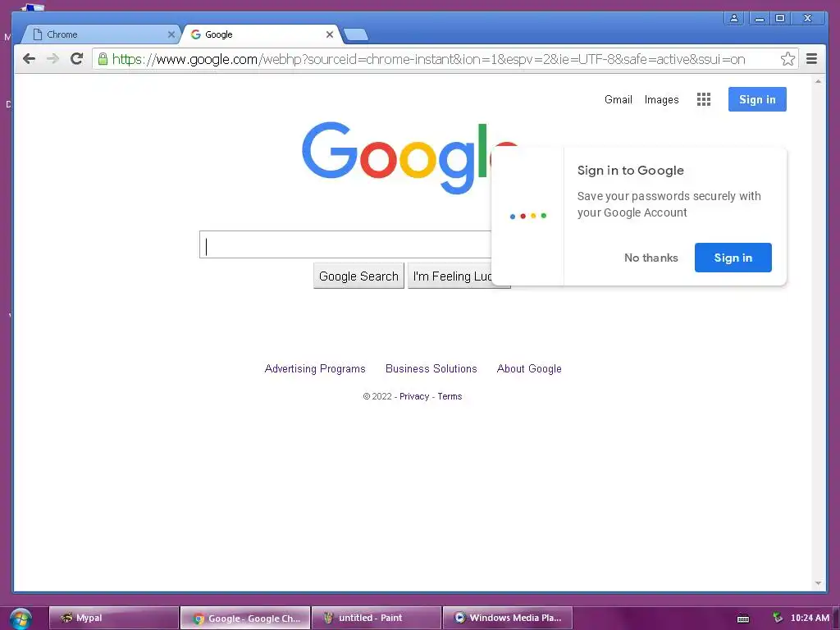Open a new tab

355,34
